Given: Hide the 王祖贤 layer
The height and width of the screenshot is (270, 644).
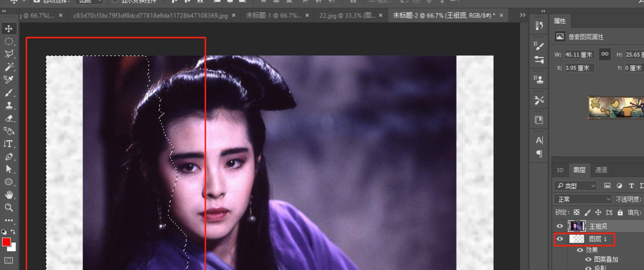Looking at the screenshot, I should pos(560,226).
